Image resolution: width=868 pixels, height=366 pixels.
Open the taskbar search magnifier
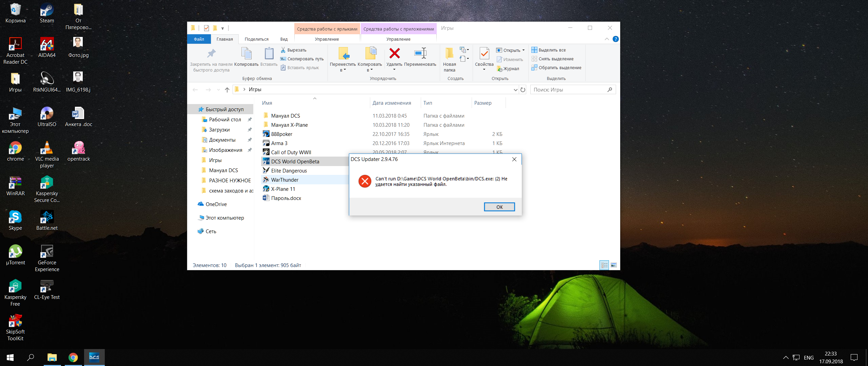(x=31, y=357)
